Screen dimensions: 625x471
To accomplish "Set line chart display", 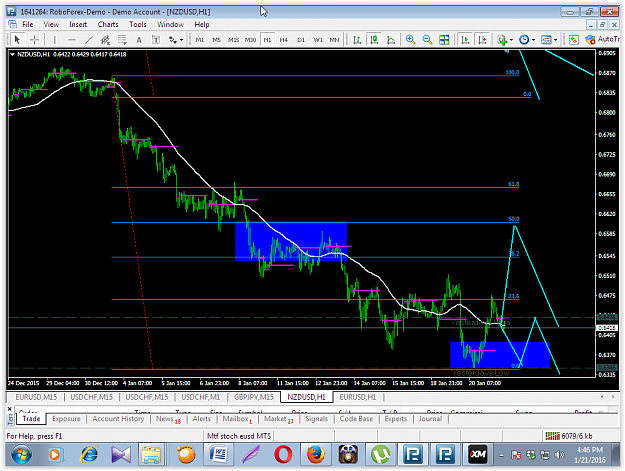I will 391,39.
